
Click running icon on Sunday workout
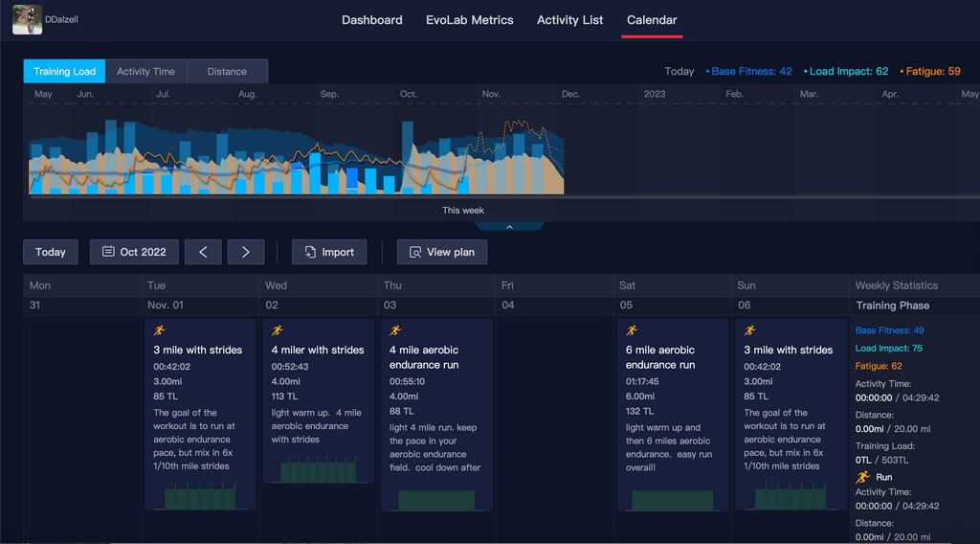click(x=750, y=330)
